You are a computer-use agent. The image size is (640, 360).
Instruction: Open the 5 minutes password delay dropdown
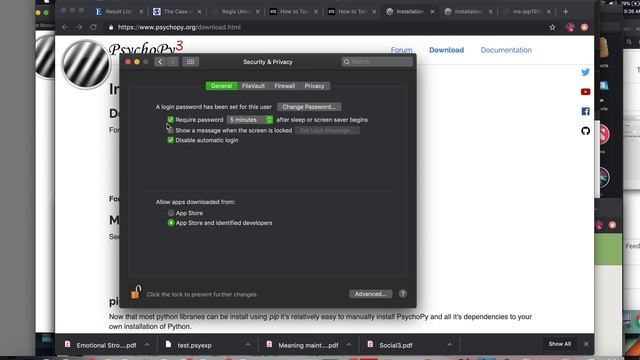tap(250, 120)
